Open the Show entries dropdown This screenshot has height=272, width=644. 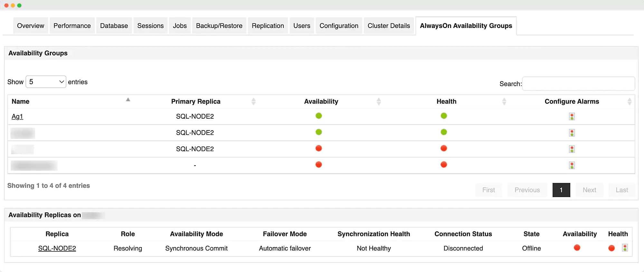coord(46,82)
